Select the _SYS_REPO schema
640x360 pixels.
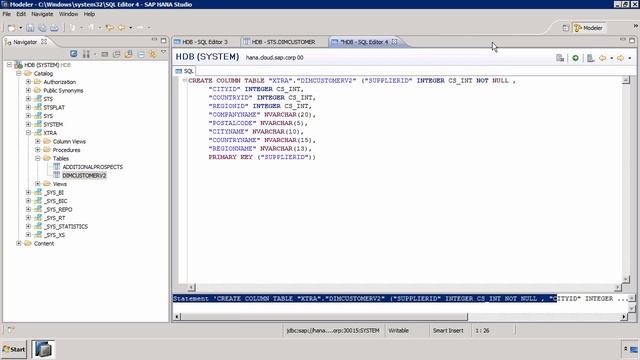pyautogui.click(x=59, y=209)
